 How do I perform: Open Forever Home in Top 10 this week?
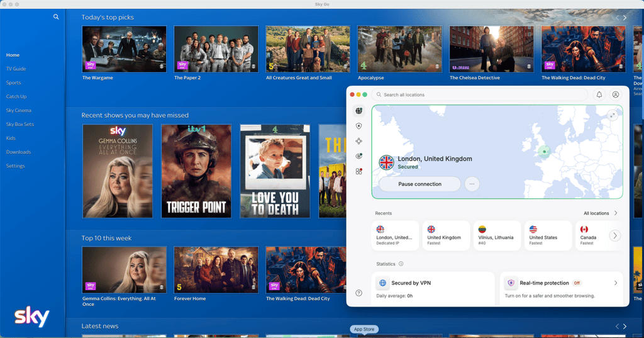[x=216, y=270]
